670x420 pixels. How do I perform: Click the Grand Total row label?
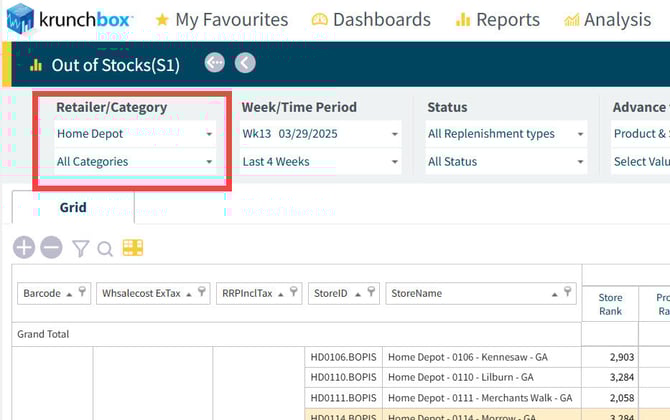tap(43, 334)
